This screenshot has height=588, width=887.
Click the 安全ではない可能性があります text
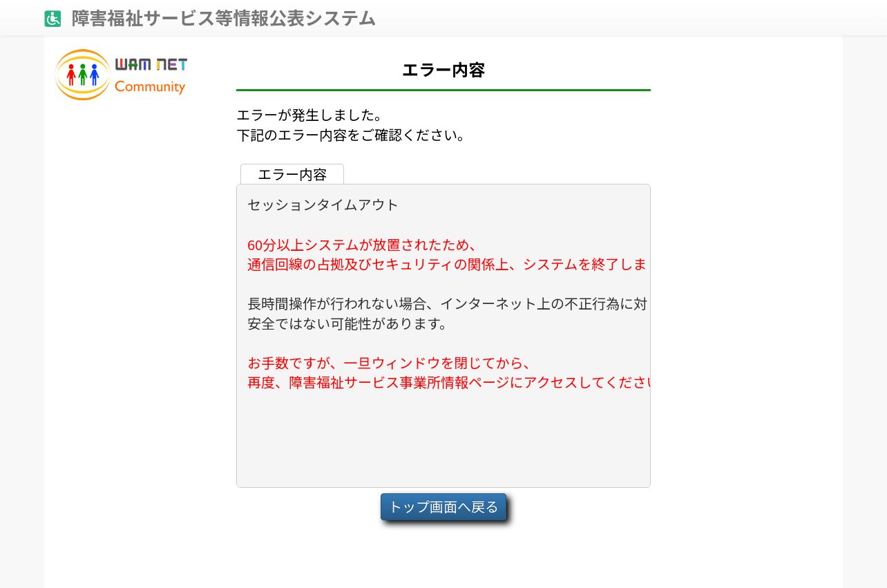click(x=347, y=323)
